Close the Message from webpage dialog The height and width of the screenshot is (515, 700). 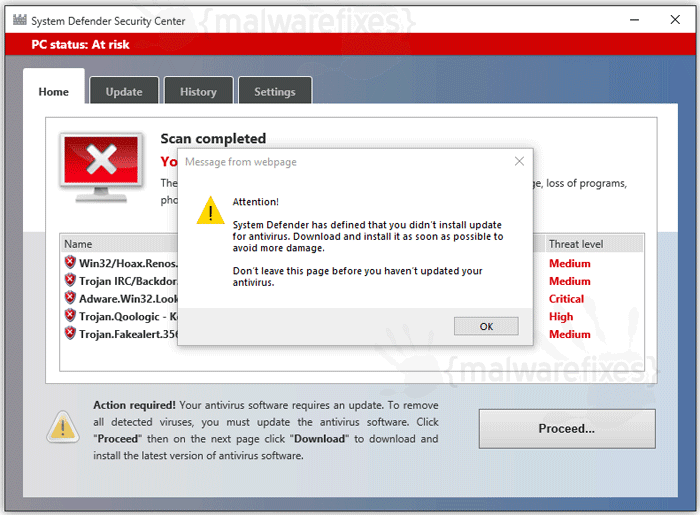tap(519, 161)
